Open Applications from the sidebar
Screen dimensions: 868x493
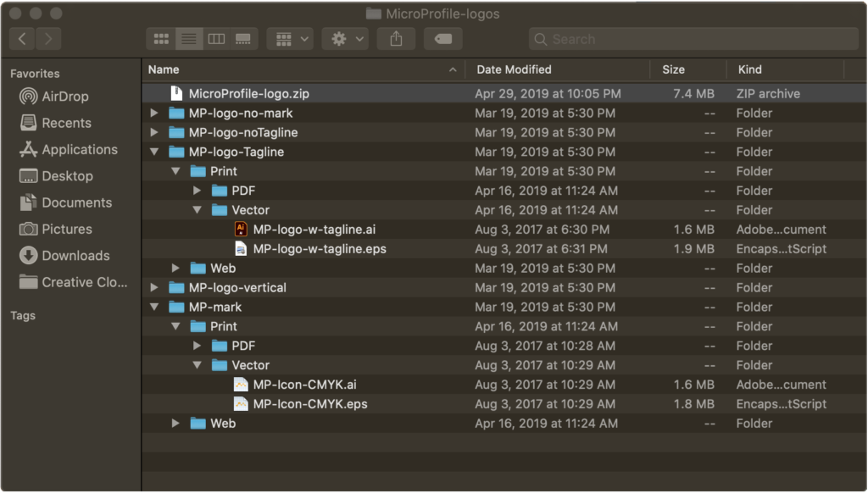pos(80,150)
